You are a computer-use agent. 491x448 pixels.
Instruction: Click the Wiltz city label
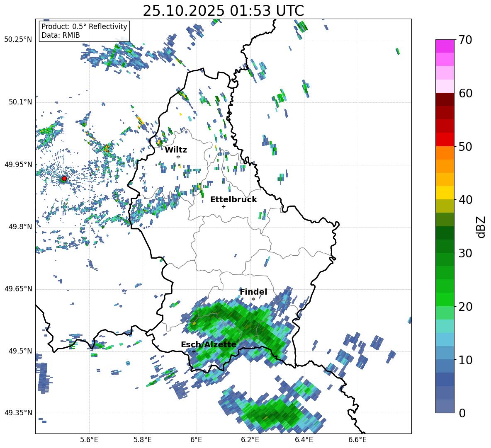tap(176, 150)
